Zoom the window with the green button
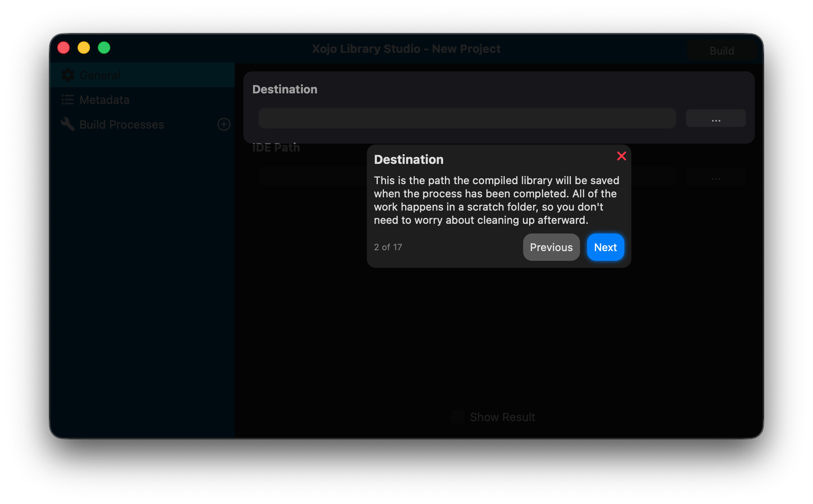The width and height of the screenshot is (813, 504). tap(104, 48)
